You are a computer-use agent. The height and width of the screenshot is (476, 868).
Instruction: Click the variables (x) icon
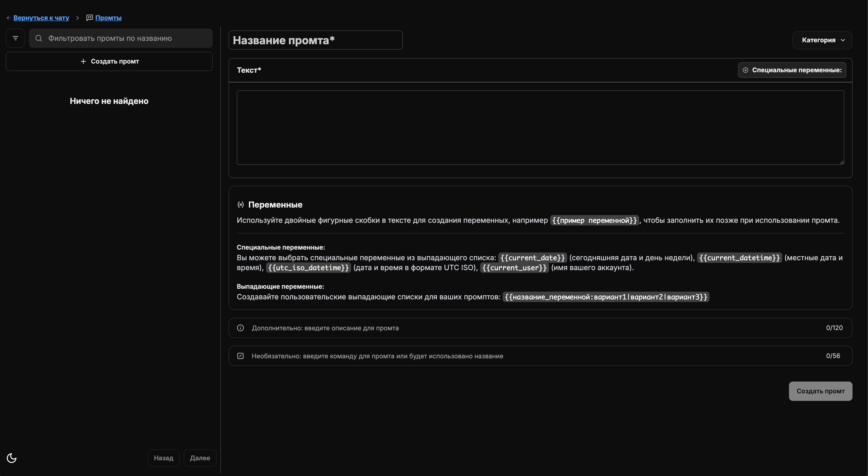coord(240,204)
